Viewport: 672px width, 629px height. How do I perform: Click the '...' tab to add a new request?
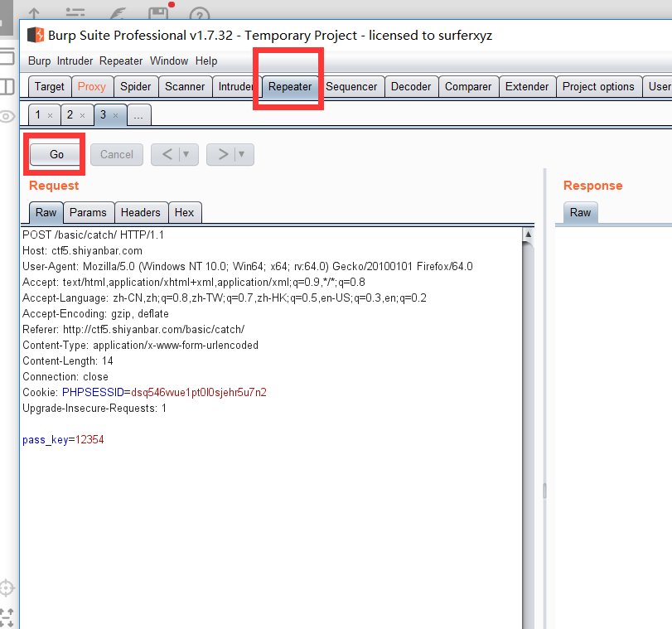point(138,115)
